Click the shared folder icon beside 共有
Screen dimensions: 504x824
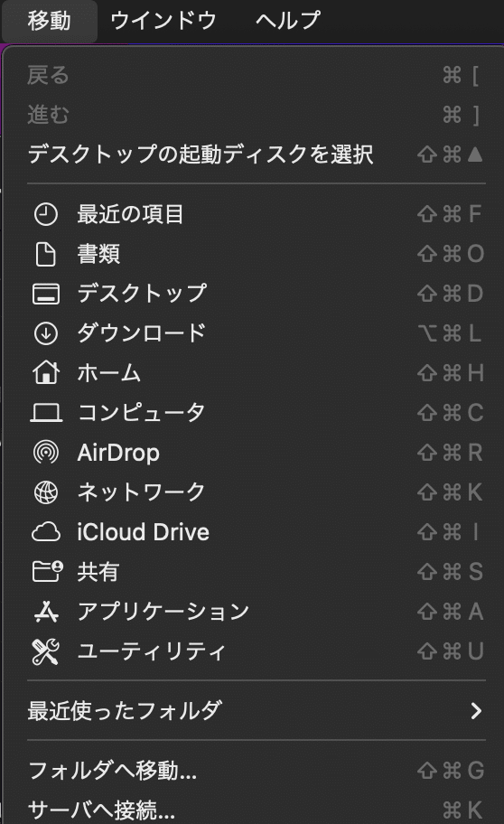click(x=47, y=571)
